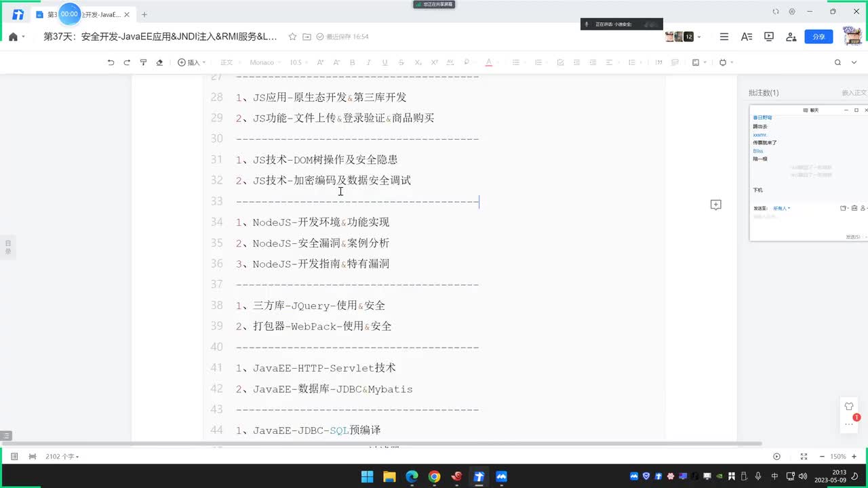The height and width of the screenshot is (488, 868).
Task: Open the text format A icon
Action: [747, 37]
